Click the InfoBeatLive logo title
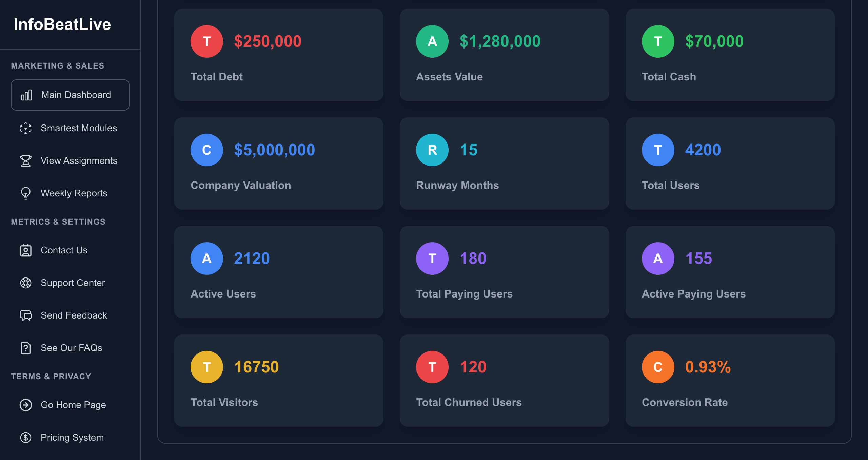This screenshot has height=460, width=868. 62,24
